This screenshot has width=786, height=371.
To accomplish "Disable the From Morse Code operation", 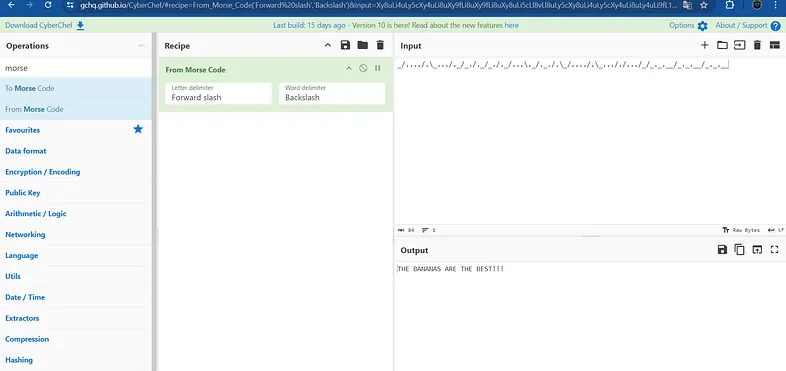I will 363,68.
